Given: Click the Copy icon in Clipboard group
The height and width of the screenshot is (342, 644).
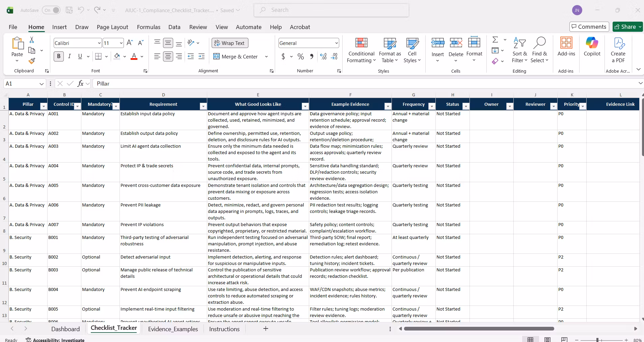Looking at the screenshot, I should click(x=32, y=50).
